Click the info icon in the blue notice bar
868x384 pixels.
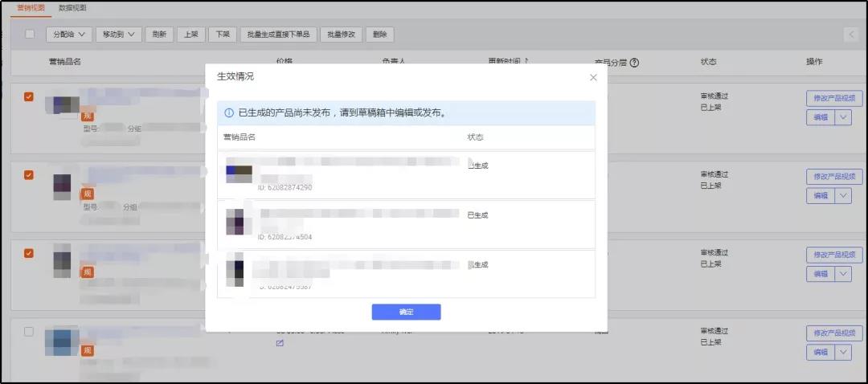pyautogui.click(x=228, y=113)
